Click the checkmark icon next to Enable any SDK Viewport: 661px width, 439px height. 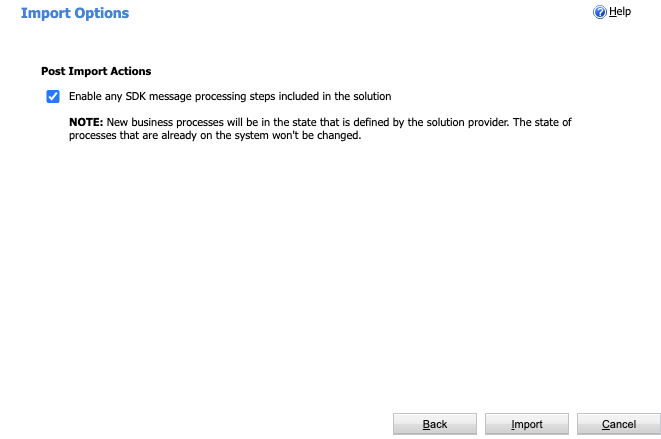point(53,97)
